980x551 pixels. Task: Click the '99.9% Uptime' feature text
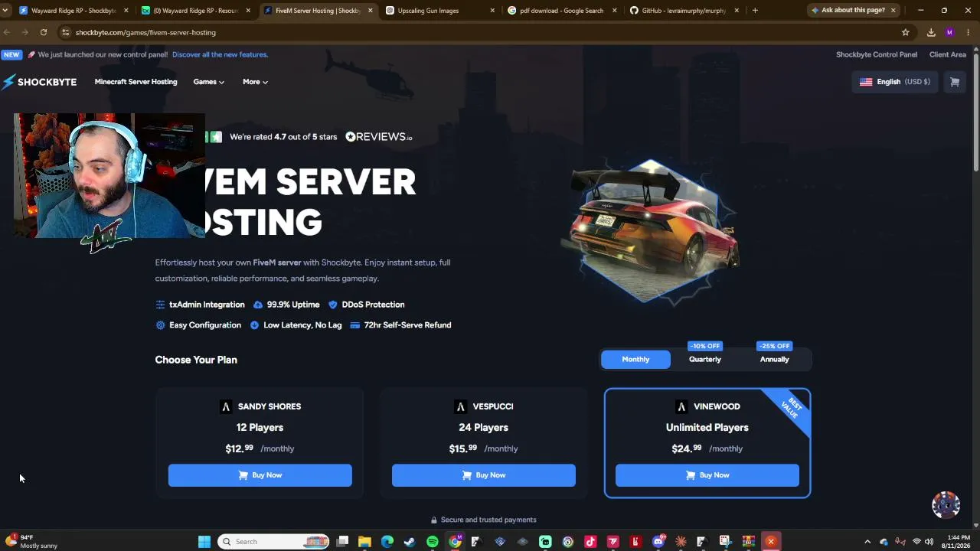pos(293,305)
